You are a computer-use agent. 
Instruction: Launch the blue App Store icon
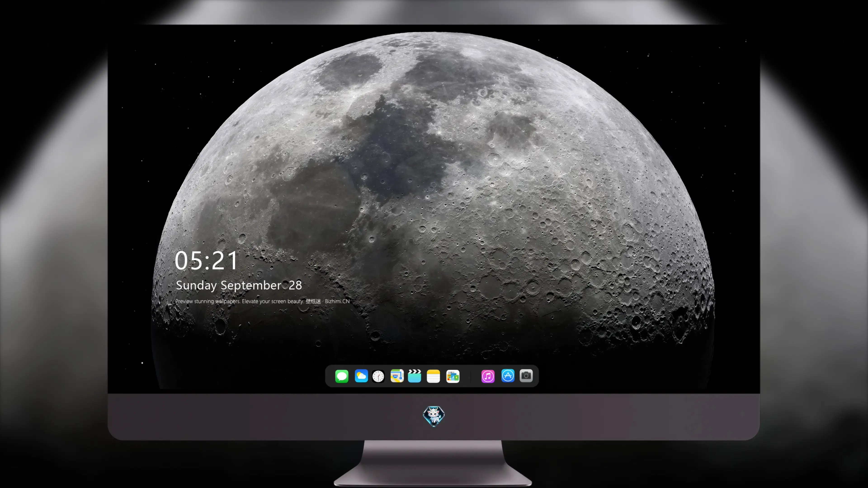(x=508, y=375)
